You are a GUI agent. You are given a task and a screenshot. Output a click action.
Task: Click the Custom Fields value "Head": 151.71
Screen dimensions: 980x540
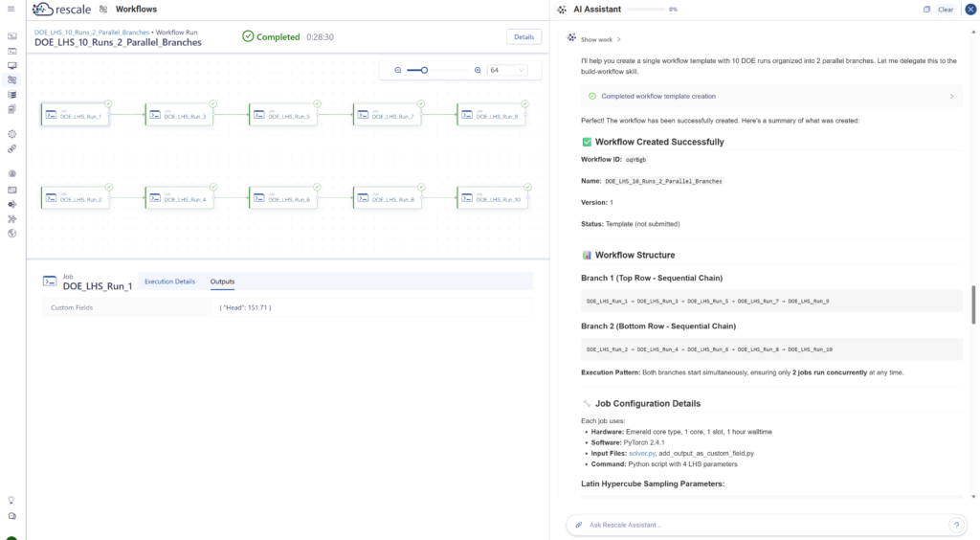246,307
